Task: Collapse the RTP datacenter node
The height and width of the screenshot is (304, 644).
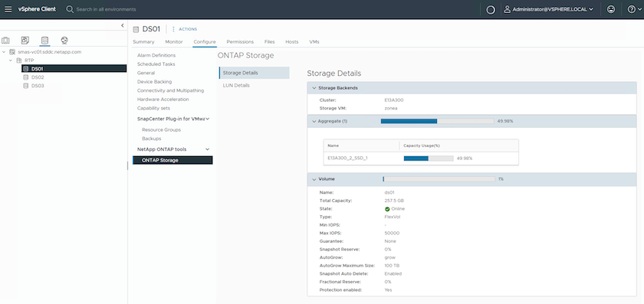Action: [x=11, y=60]
